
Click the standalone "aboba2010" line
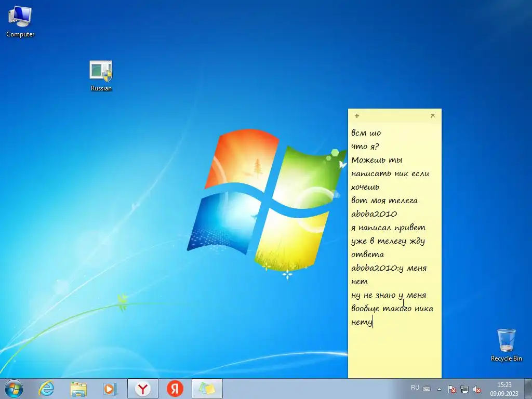click(x=374, y=214)
